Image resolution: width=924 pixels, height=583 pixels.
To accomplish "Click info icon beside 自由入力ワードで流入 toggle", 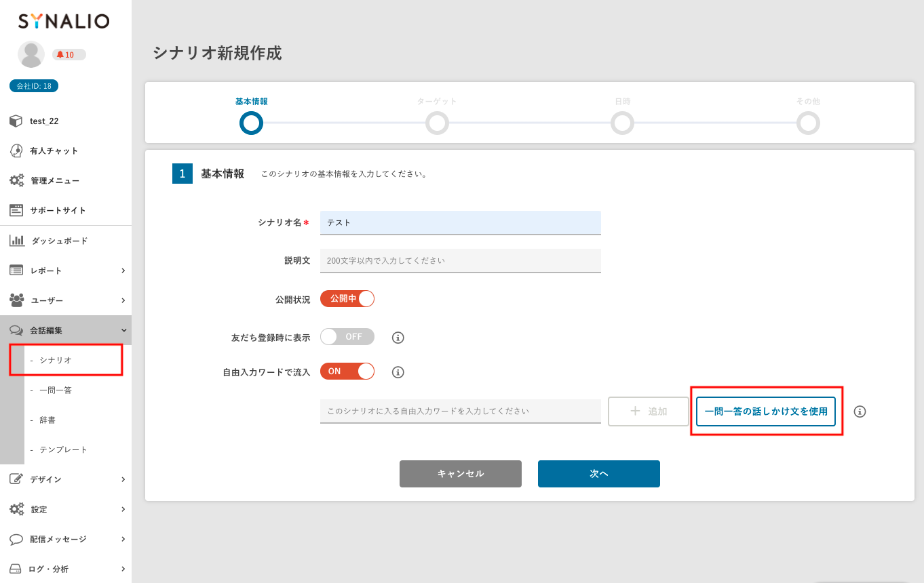I will [x=398, y=372].
